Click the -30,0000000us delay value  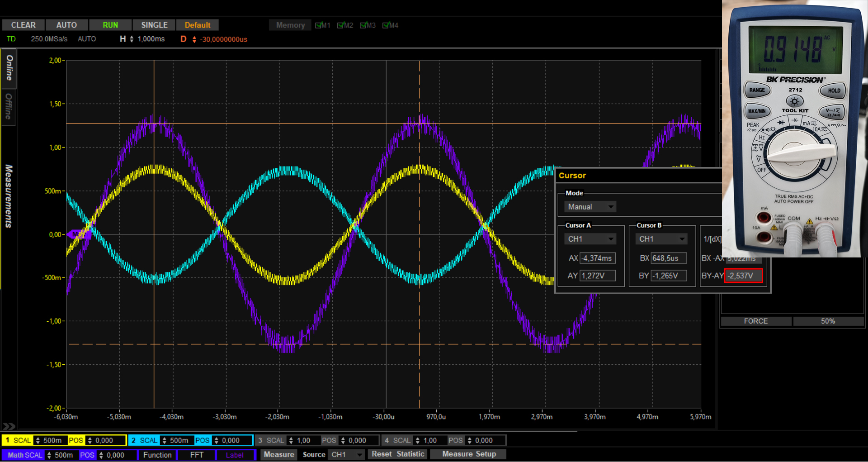tap(224, 39)
